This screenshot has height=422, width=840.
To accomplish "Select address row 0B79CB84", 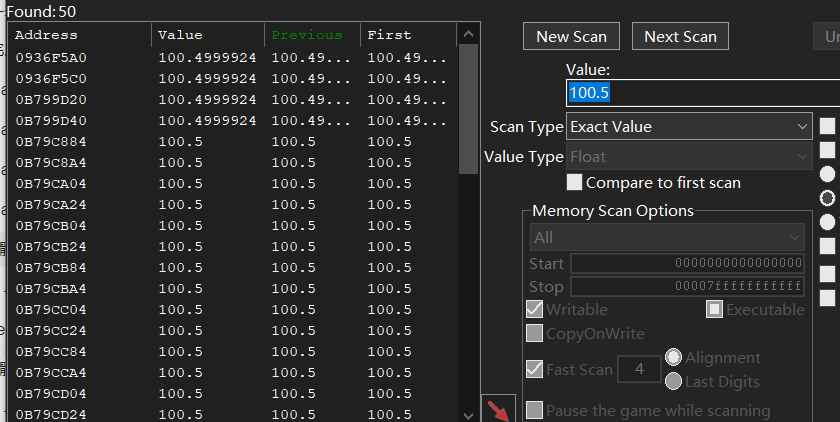I will [x=233, y=267].
